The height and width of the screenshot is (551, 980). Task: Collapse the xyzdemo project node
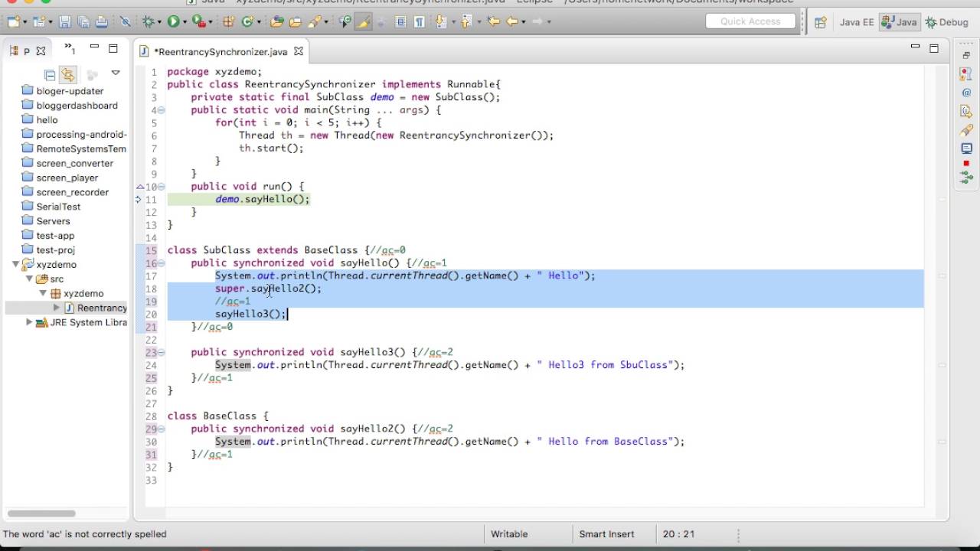pyautogui.click(x=15, y=265)
